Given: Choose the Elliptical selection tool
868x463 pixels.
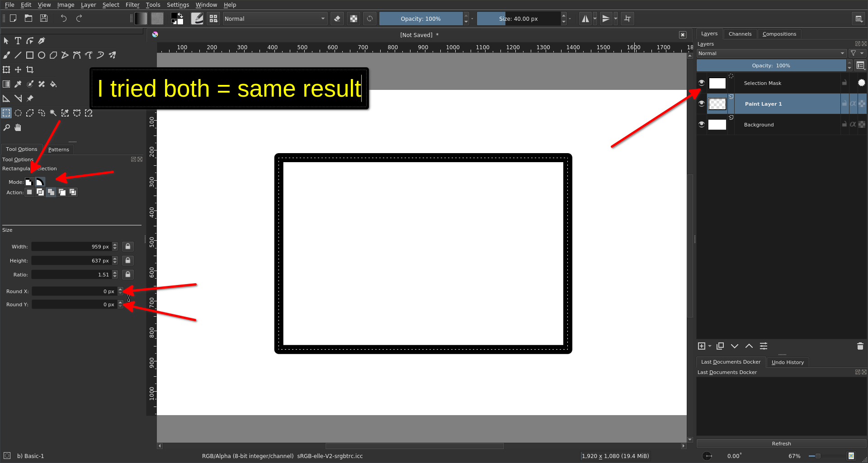Looking at the screenshot, I should click(x=18, y=113).
